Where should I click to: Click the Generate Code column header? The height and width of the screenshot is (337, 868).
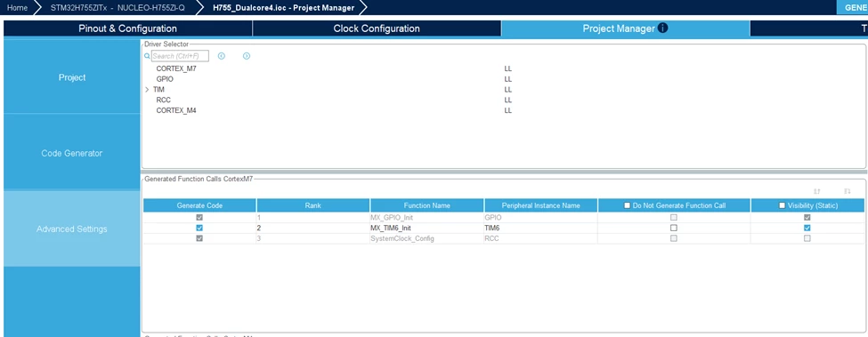(199, 205)
